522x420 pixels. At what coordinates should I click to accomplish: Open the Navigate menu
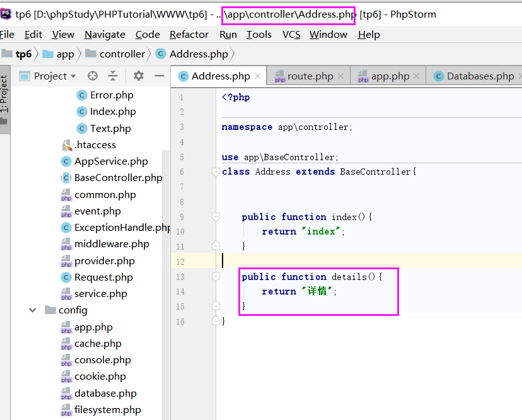105,35
